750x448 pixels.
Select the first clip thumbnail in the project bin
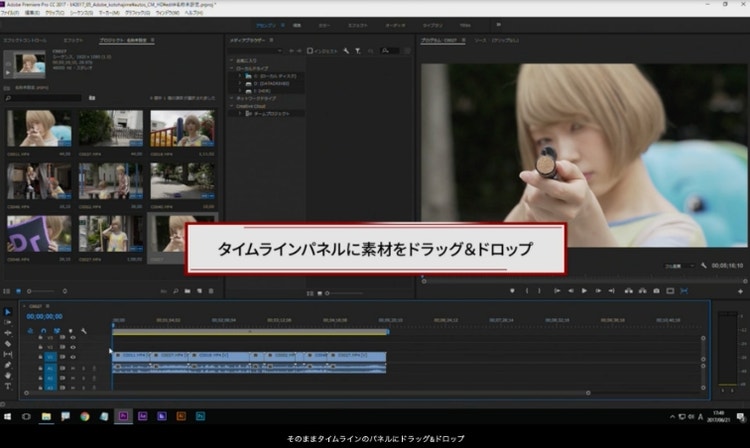pyautogui.click(x=39, y=130)
